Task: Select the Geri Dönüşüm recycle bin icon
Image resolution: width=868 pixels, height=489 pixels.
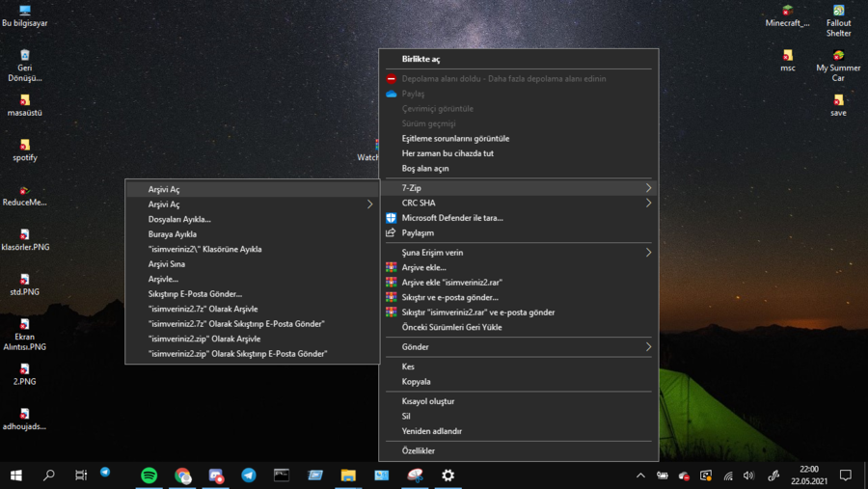Action: pyautogui.click(x=25, y=66)
